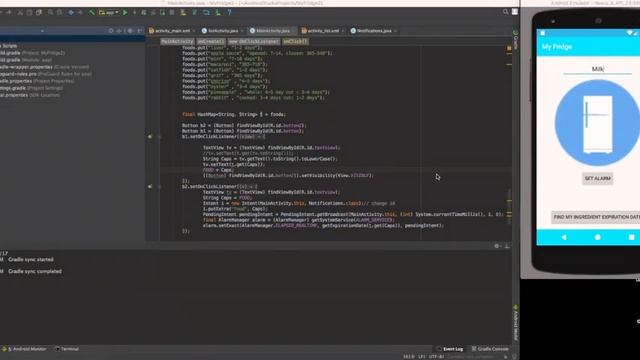Click the Cut scissors toolbar icon
Viewport: 640px width, 360px height.
click(x=20, y=13)
